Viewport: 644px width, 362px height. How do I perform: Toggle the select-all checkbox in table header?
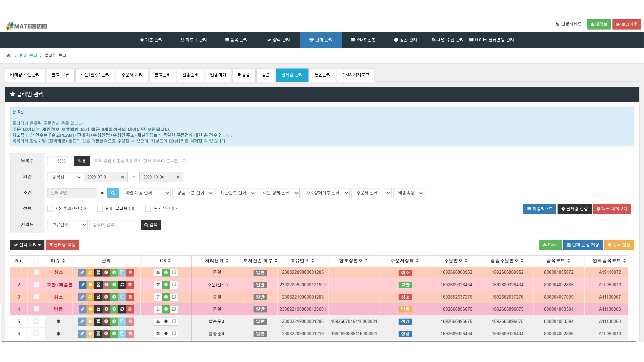[x=36, y=261]
